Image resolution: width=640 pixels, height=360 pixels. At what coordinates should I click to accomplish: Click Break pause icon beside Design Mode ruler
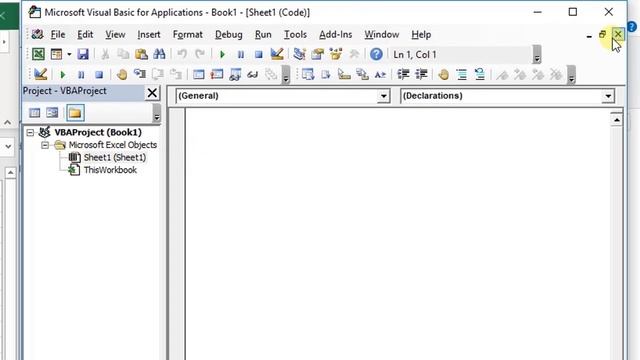click(241, 54)
